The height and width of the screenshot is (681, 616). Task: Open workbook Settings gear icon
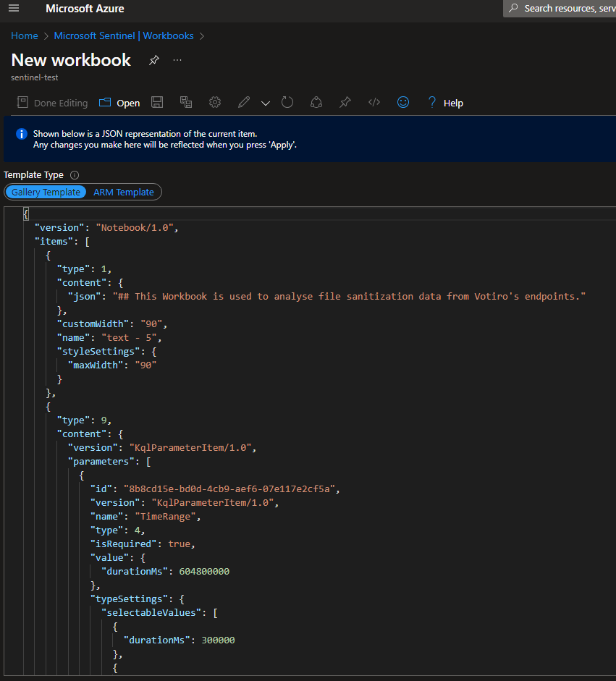[x=214, y=103]
